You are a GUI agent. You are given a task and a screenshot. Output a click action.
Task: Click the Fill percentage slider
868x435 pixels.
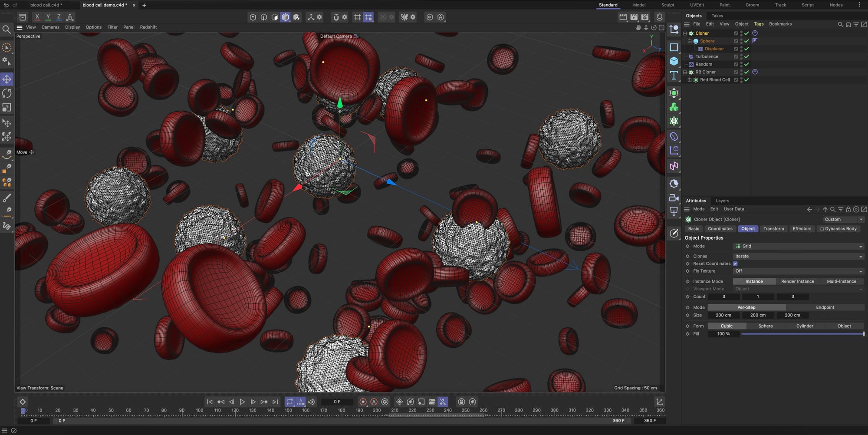click(x=802, y=334)
